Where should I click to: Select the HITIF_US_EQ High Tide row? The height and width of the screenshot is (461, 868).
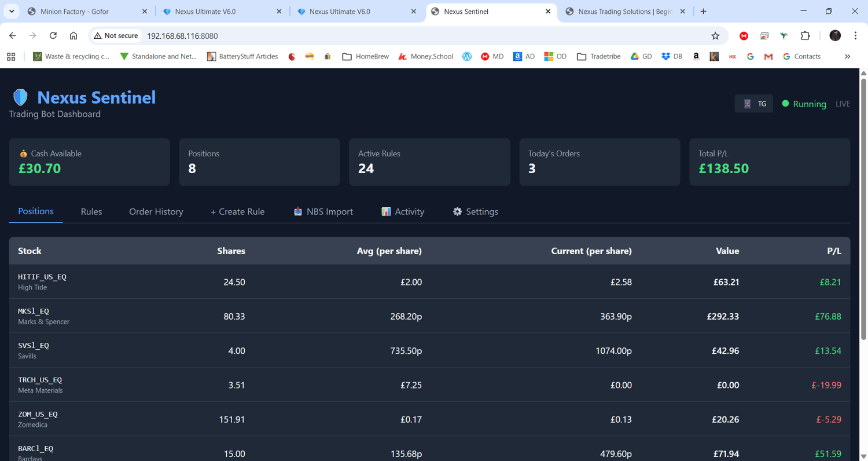click(429, 282)
